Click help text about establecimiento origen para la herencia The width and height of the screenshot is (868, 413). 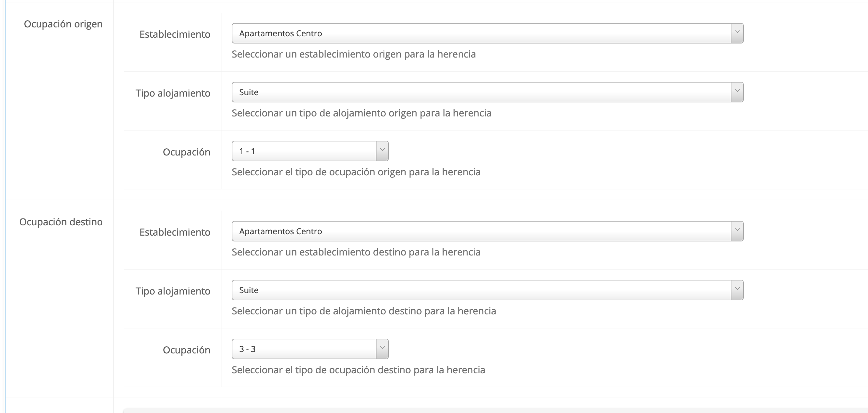pos(354,54)
